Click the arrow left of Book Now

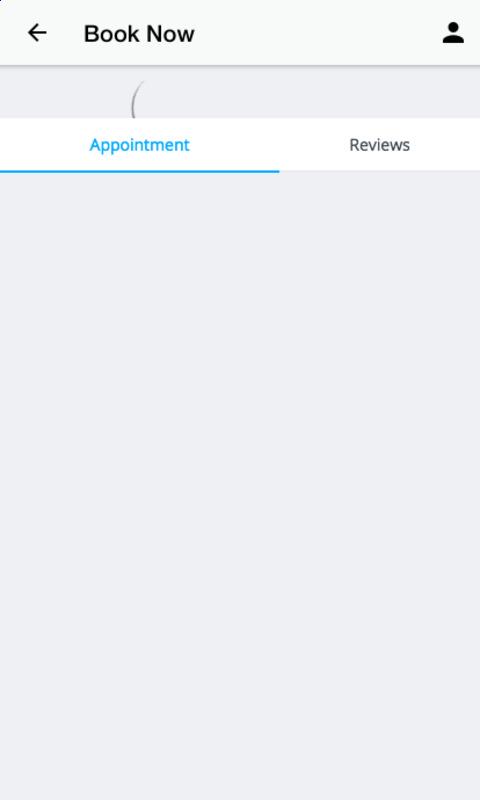point(37,33)
